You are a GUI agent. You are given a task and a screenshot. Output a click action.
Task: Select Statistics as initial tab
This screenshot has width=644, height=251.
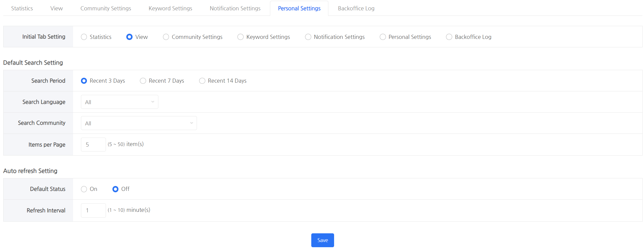(x=84, y=37)
